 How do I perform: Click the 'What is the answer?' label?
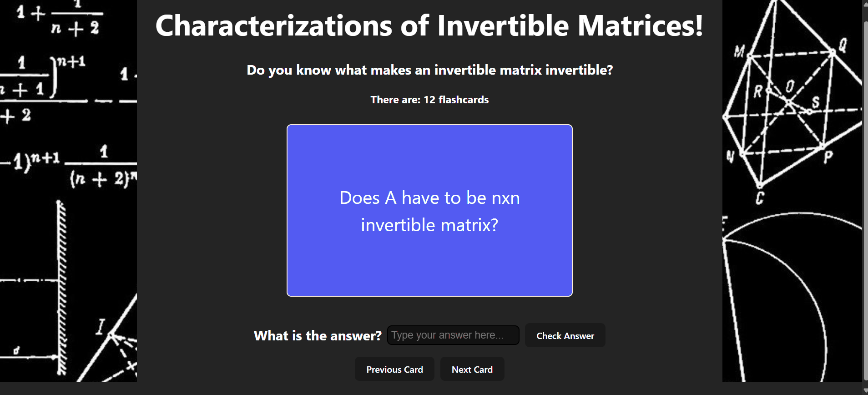tap(318, 336)
